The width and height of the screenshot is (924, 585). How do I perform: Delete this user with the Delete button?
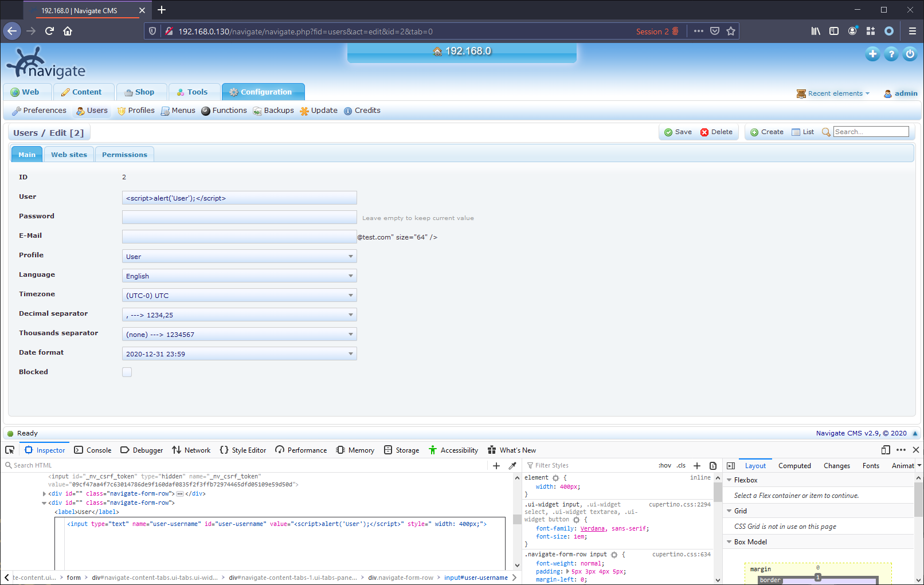click(717, 132)
